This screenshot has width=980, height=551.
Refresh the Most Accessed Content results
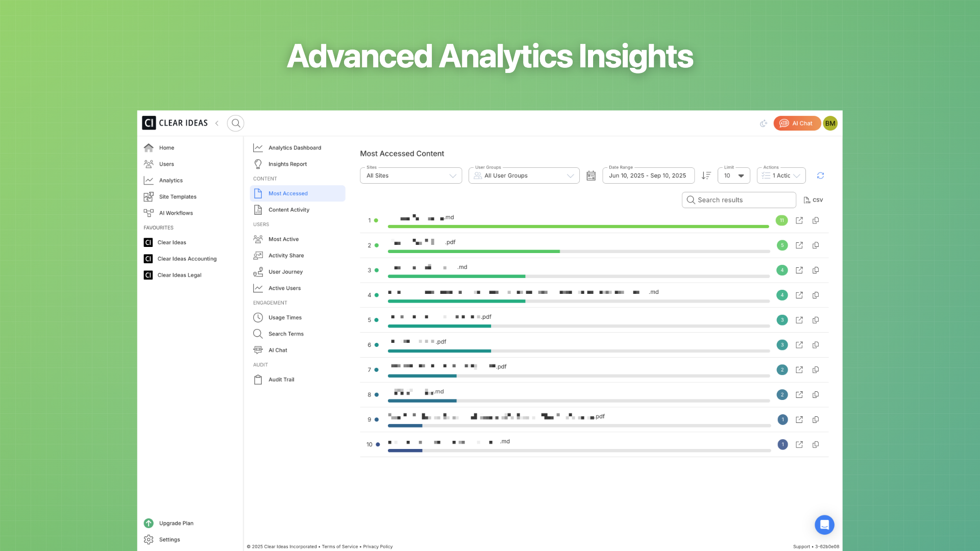click(820, 176)
